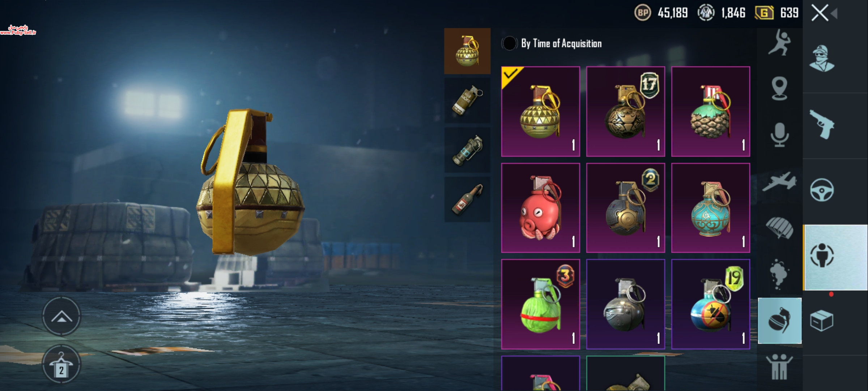Viewport: 868px width, 391px height.
Task: Switch to the pistol weapons tab
Action: point(822,124)
